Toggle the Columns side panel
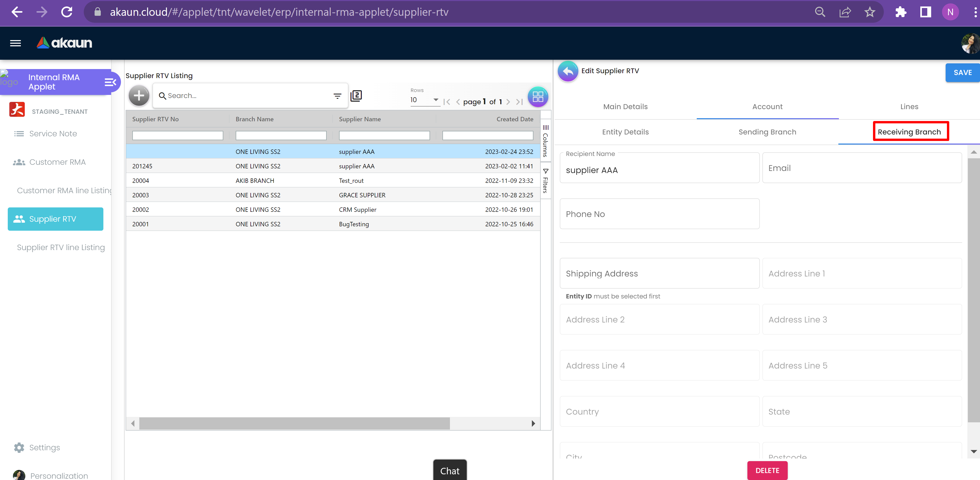Viewport: 980px width, 480px height. point(546,141)
